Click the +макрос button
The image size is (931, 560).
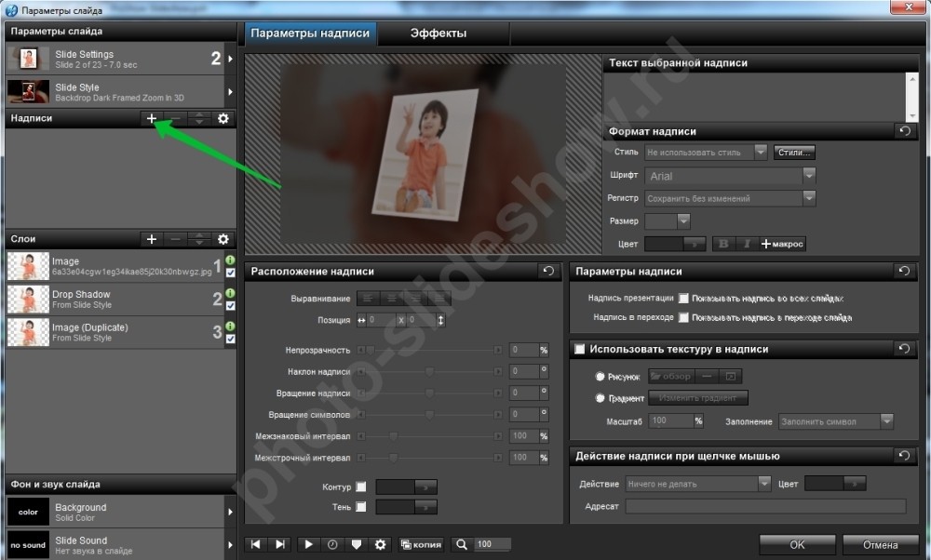click(783, 244)
